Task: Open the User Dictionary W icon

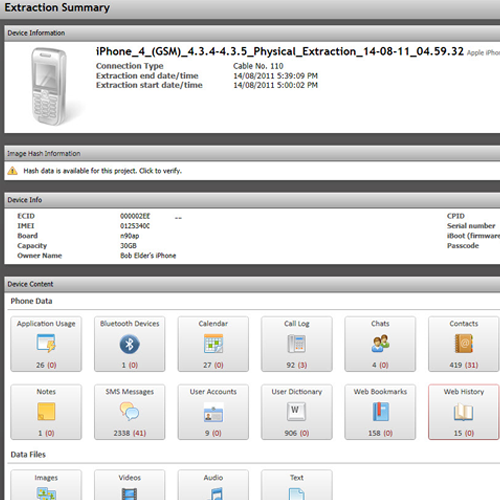Action: (x=296, y=411)
